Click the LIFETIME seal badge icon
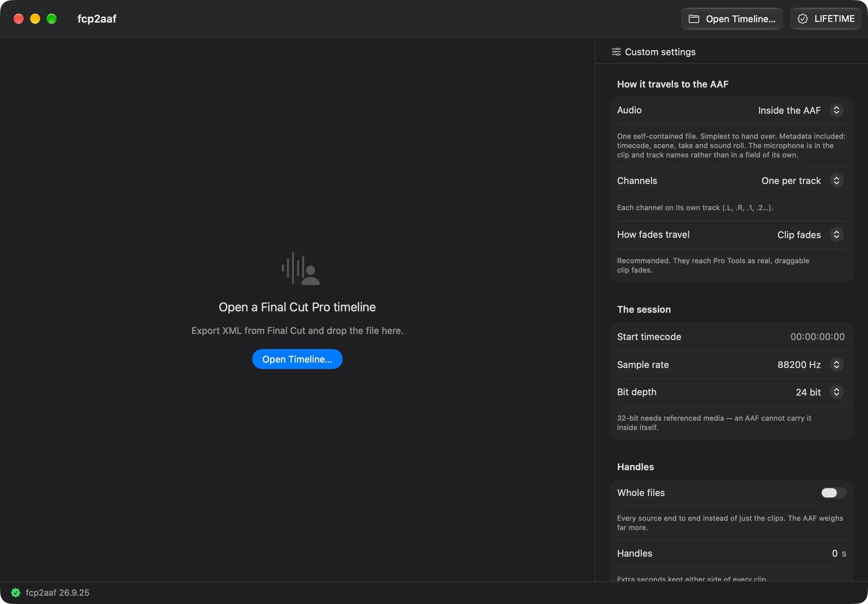 coord(802,19)
